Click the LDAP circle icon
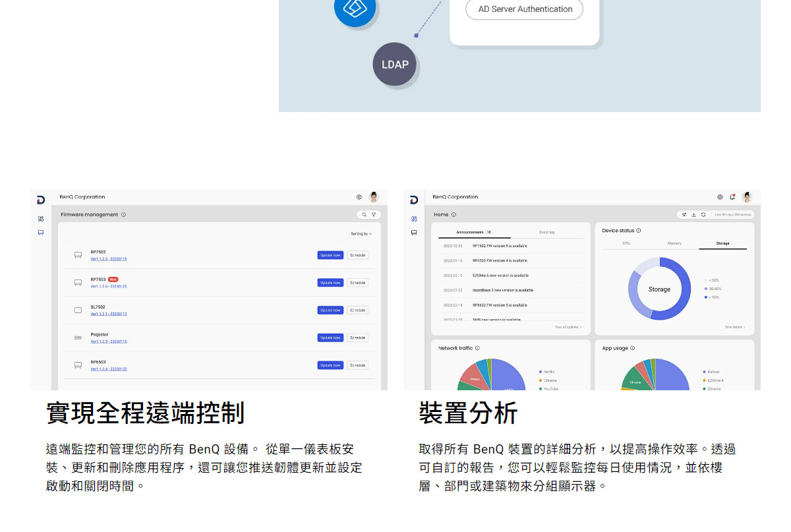Screen dimensions: 791x532 (x=395, y=65)
